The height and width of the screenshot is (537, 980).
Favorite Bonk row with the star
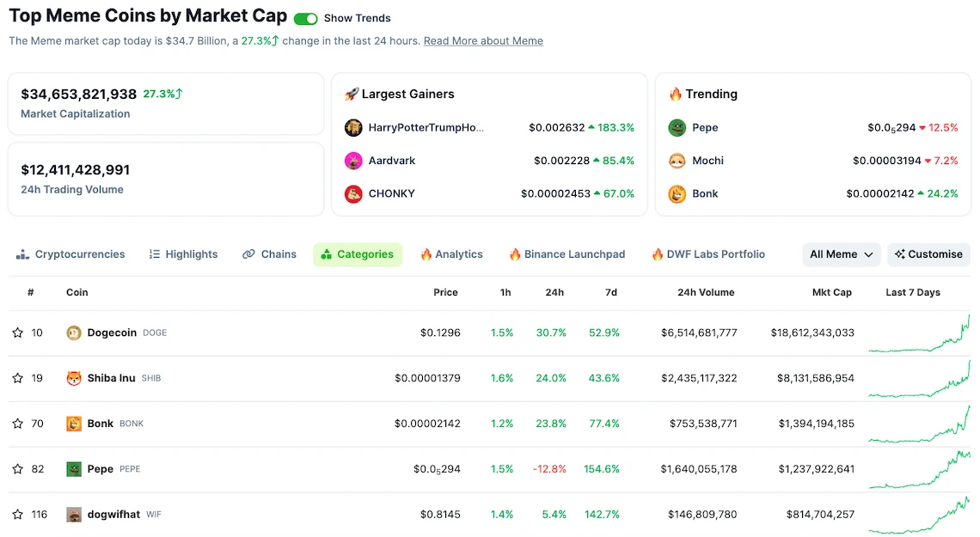[x=17, y=424]
